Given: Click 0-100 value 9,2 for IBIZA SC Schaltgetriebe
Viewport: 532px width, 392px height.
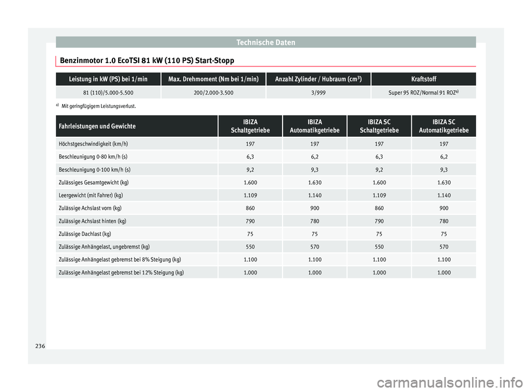Looking at the screenshot, I should 379,169.
